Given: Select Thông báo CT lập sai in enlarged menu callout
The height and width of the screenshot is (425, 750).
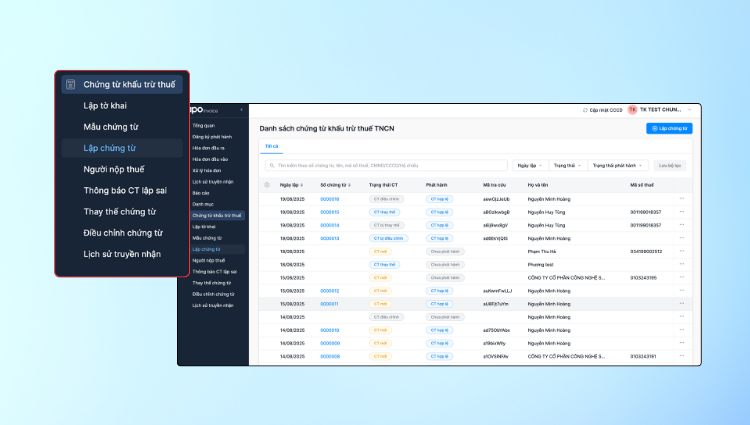Looking at the screenshot, I should tap(125, 190).
